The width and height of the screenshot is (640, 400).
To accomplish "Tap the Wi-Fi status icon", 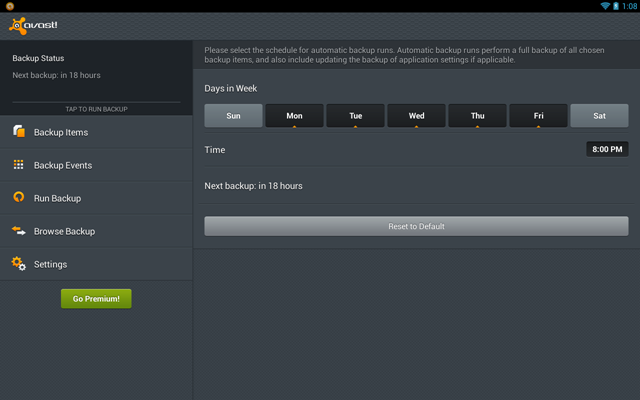I will (x=605, y=6).
